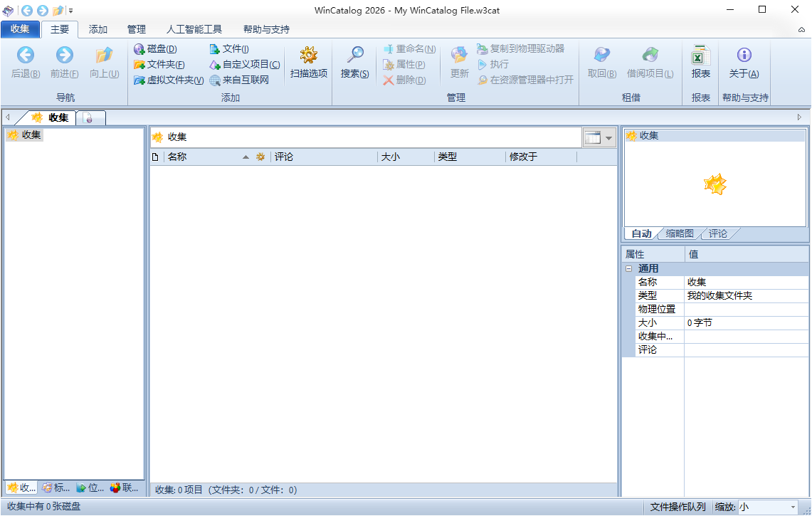Switch to the 缩略图 thumbnail tab
812x516 pixels.
coord(678,233)
